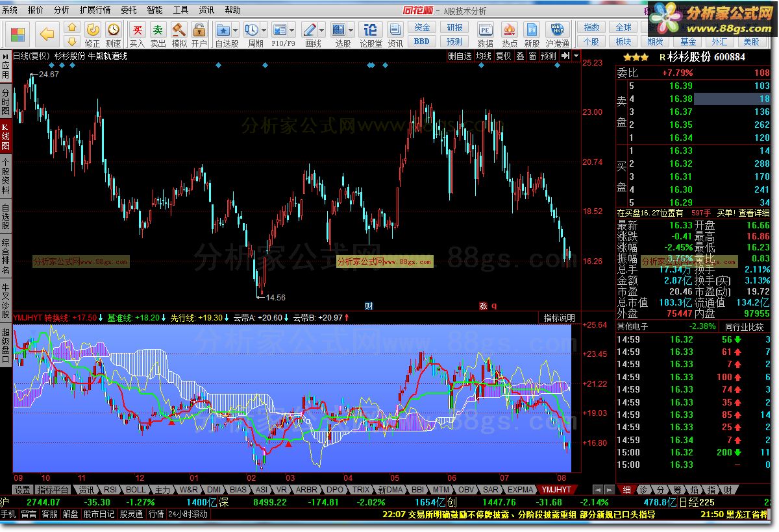This screenshot has width=779, height=532.
Task: Click the down arrow toolbar icon
Action: pyautogui.click(x=73, y=41)
